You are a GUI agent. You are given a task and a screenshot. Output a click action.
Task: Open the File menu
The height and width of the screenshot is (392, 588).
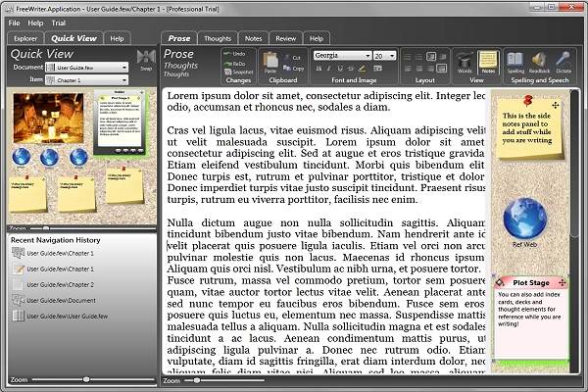pyautogui.click(x=14, y=23)
